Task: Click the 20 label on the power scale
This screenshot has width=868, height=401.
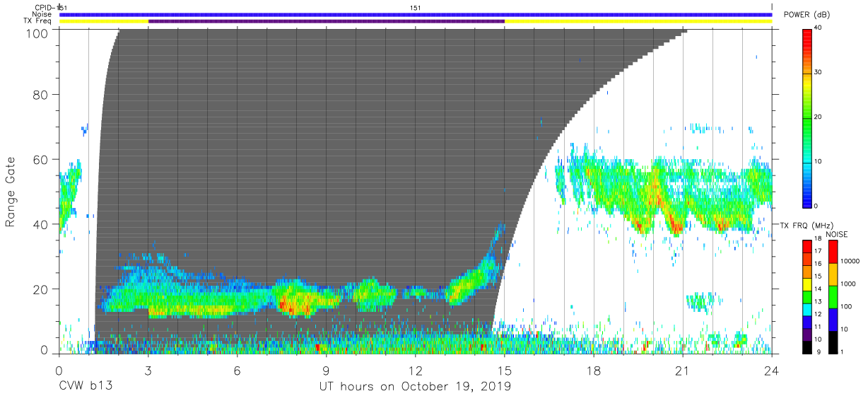Action: click(819, 117)
